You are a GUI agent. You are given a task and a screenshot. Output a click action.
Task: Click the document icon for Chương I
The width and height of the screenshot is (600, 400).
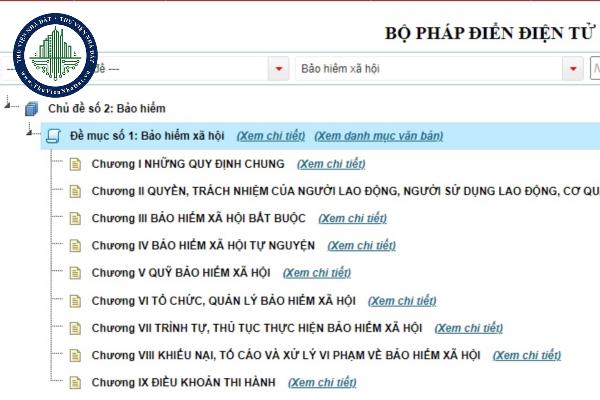(x=75, y=164)
